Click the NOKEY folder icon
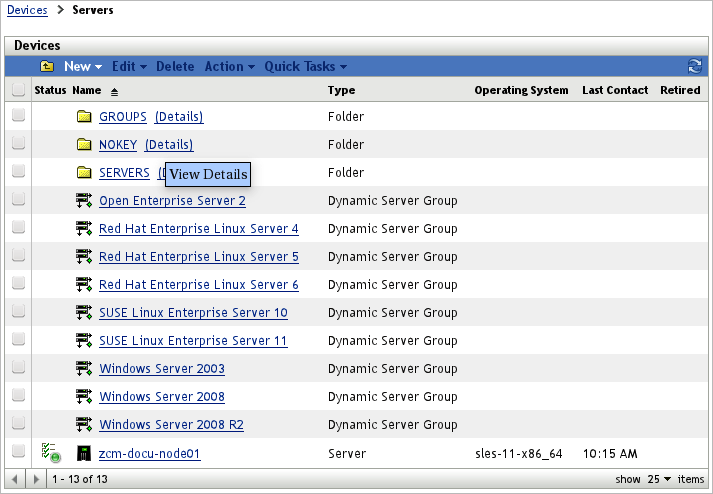This screenshot has height=494, width=713. [x=84, y=145]
